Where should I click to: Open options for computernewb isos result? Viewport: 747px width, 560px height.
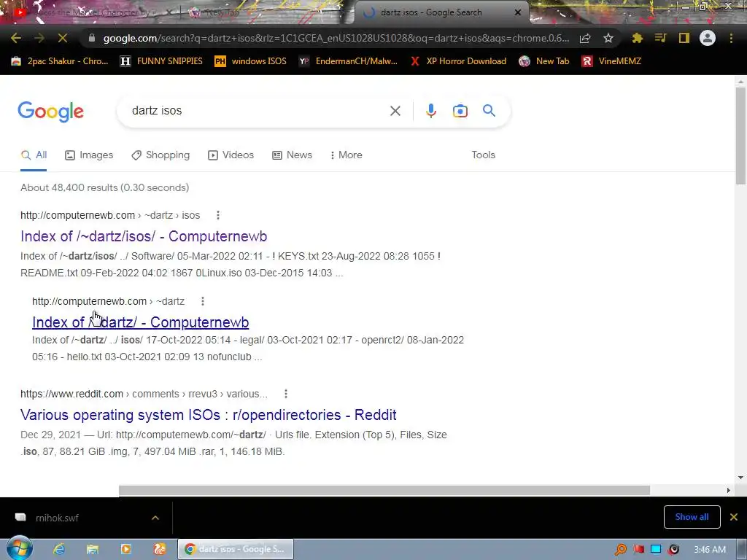[x=217, y=215]
